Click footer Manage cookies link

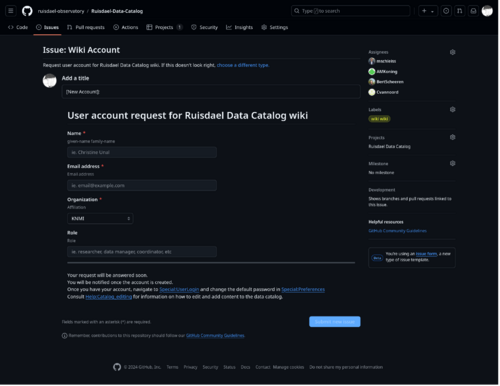pos(288,367)
